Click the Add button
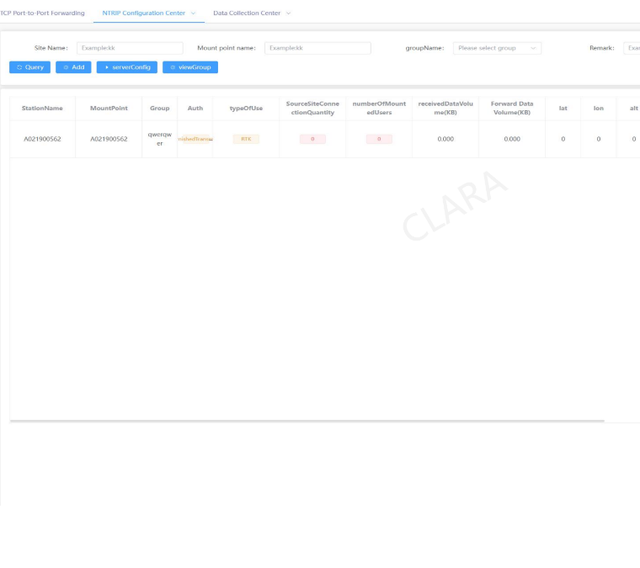Viewport: 640px width, 568px height. pyautogui.click(x=73, y=67)
